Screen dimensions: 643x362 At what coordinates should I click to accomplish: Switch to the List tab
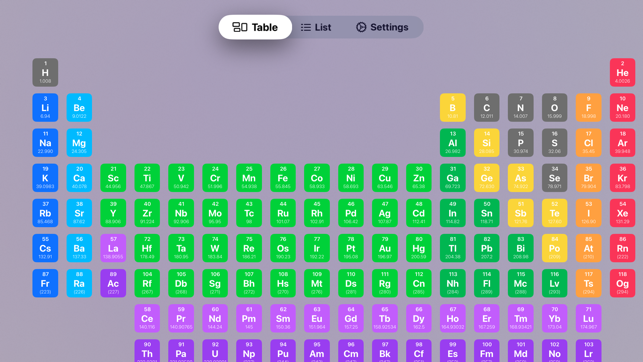316,27
